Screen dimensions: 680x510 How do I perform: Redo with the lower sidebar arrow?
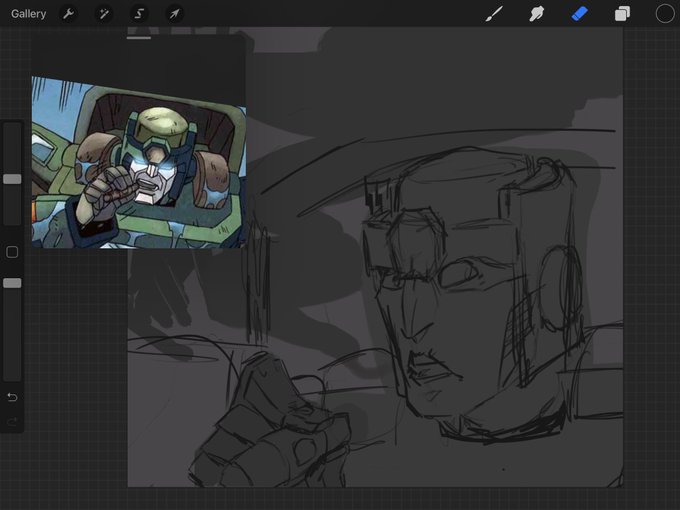12,422
